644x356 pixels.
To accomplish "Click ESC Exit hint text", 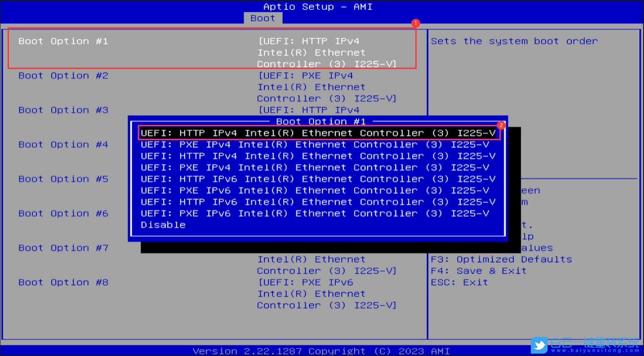I will [x=458, y=282].
